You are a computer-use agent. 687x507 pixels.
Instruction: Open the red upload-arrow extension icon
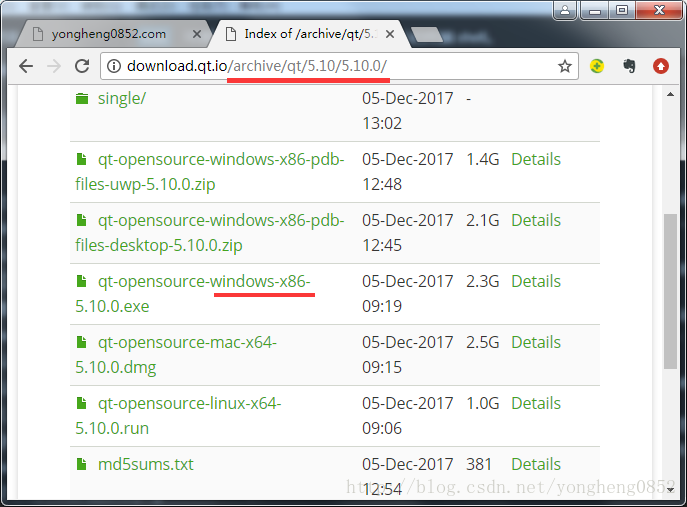pos(661,66)
